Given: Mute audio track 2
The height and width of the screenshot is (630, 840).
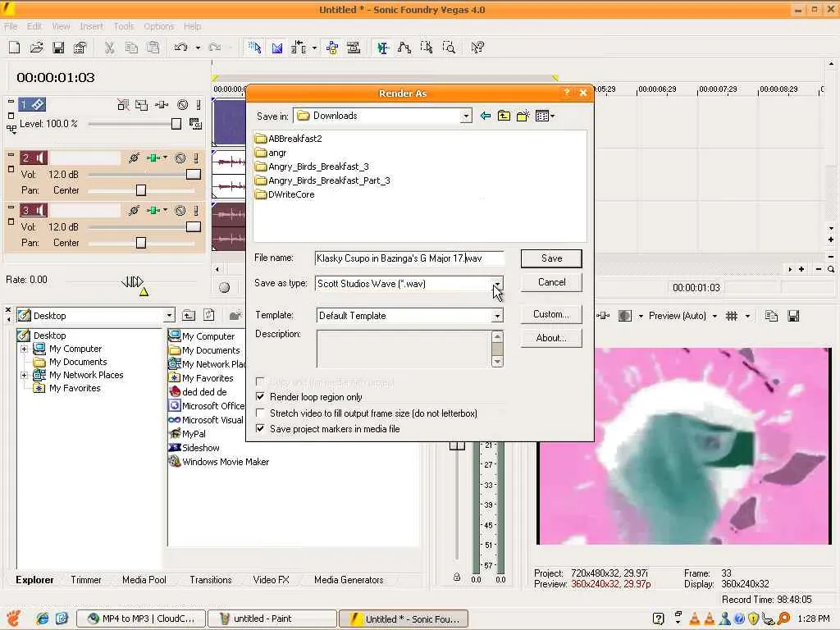Looking at the screenshot, I should [x=180, y=158].
